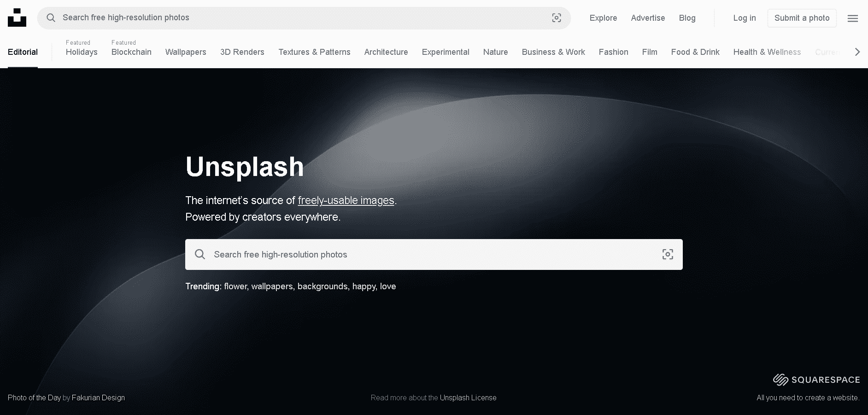
Task: Click Submit a photo button
Action: [x=802, y=18]
